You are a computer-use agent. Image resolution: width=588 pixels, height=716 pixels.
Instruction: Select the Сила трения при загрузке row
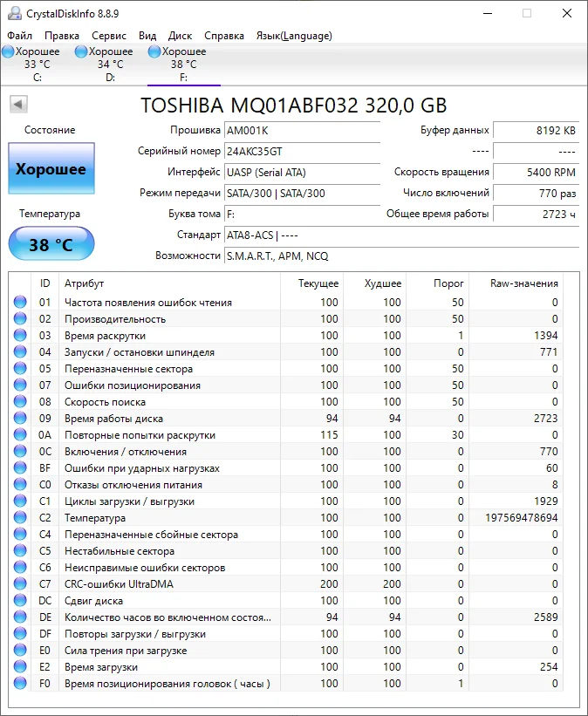pos(286,651)
